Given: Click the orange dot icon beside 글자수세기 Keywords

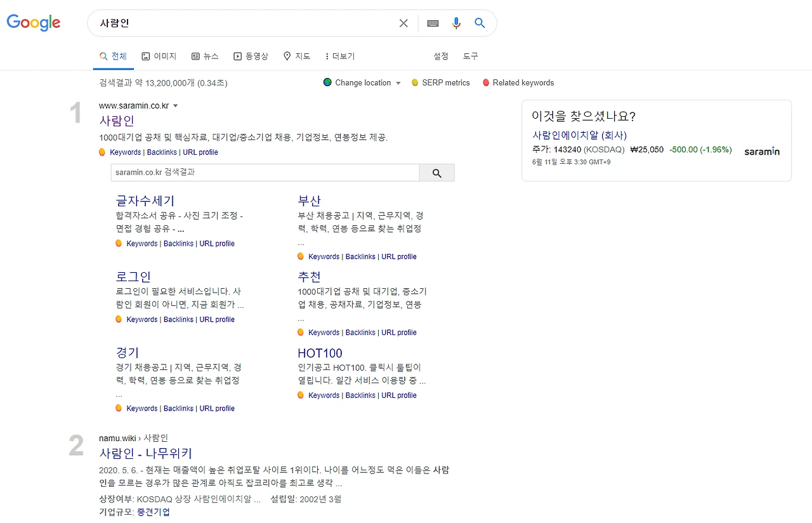Looking at the screenshot, I should (119, 243).
